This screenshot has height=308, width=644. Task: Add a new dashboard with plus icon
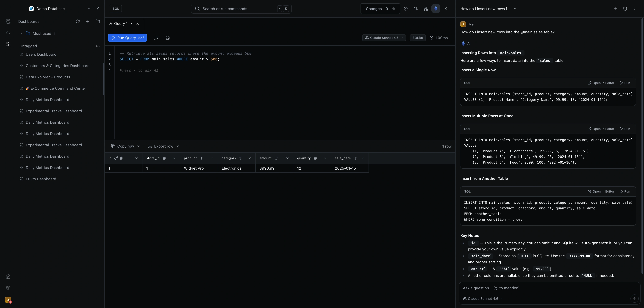88,22
